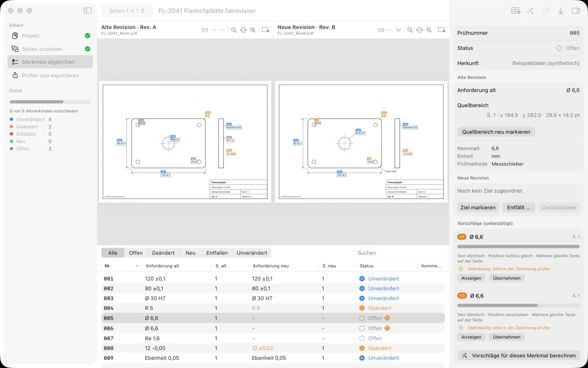Click the progress bar under Stand
The width and height of the screenshot is (588, 368).
click(x=50, y=102)
